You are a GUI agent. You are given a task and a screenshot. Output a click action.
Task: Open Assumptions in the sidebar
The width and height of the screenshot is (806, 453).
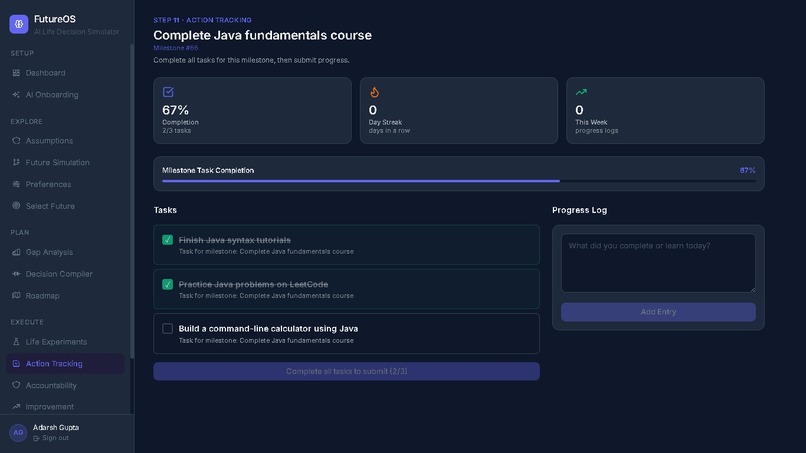(x=65, y=140)
